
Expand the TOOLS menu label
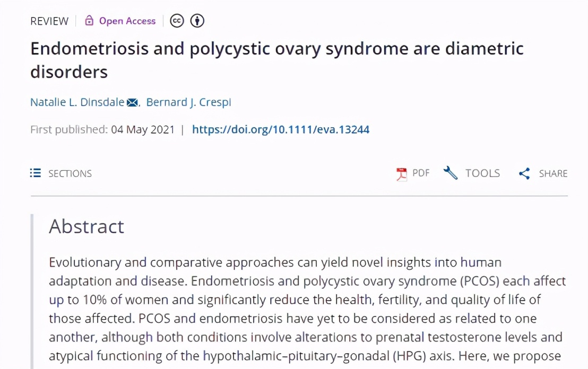(482, 173)
